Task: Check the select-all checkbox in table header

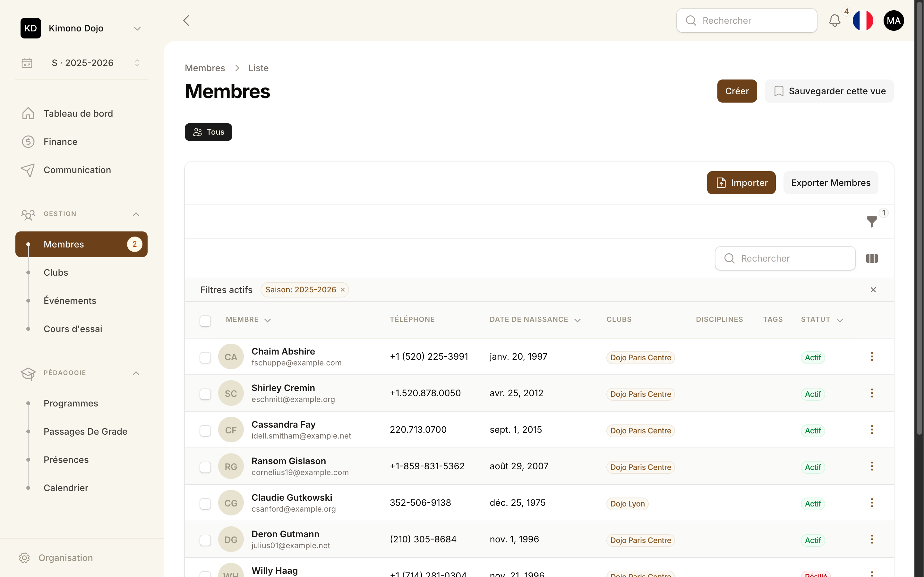Action: pos(205,321)
